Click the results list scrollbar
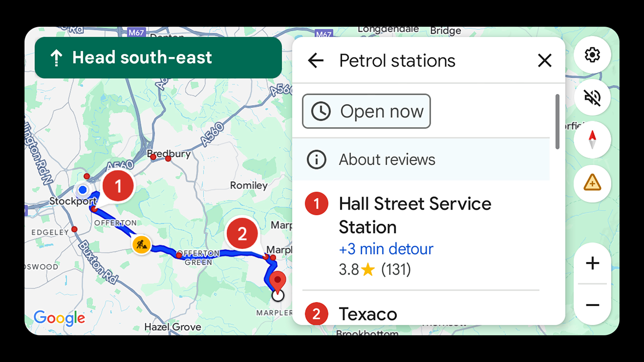This screenshot has width=644, height=362. tap(557, 122)
